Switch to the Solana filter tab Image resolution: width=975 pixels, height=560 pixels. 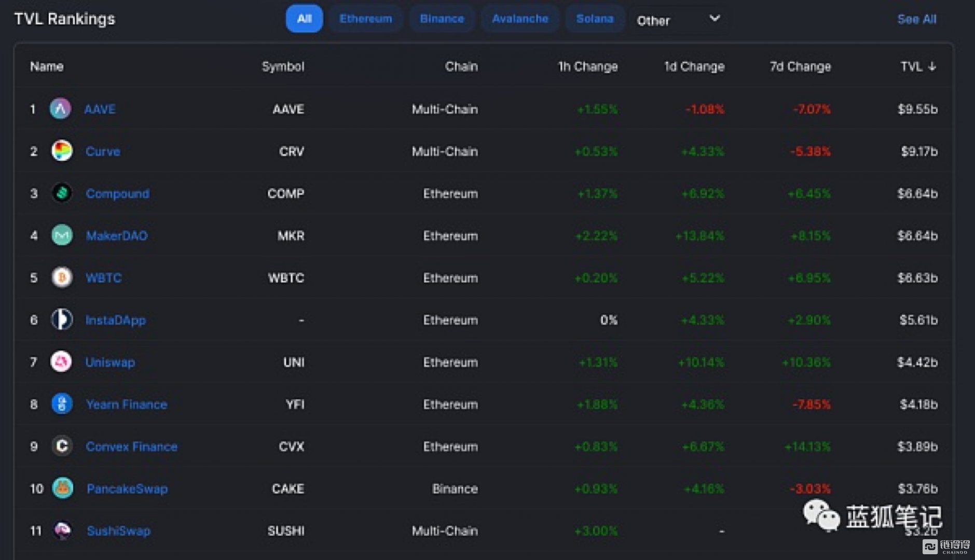(595, 19)
